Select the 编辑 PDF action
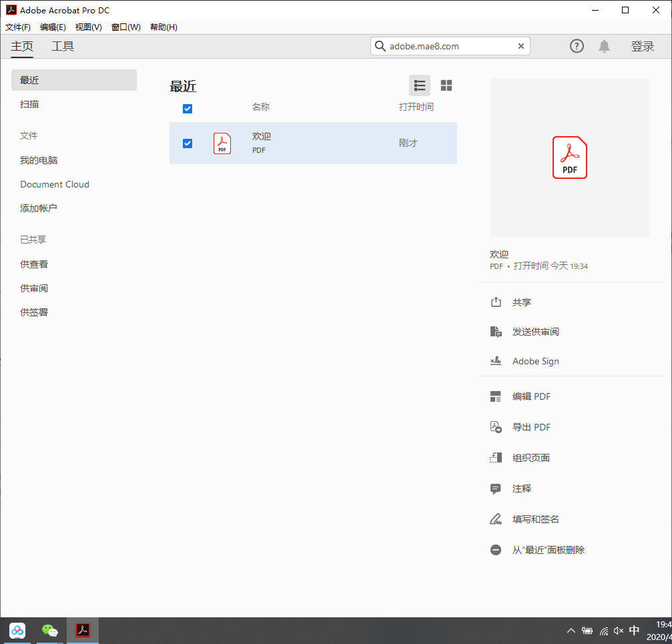672x644 pixels. tap(531, 396)
